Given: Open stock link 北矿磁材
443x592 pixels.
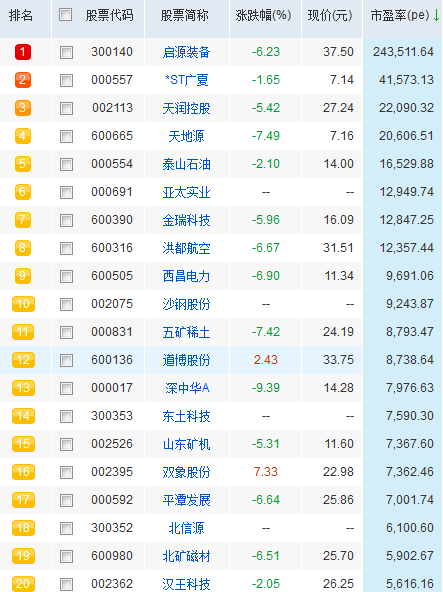Looking at the screenshot, I should pyautogui.click(x=186, y=556).
